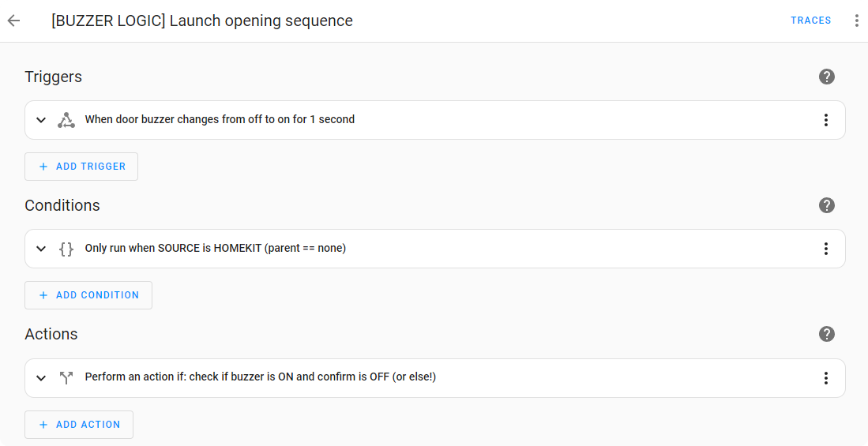Select the buzzer ON confirm OFF action text
This screenshot has width=868, height=446.
(261, 377)
